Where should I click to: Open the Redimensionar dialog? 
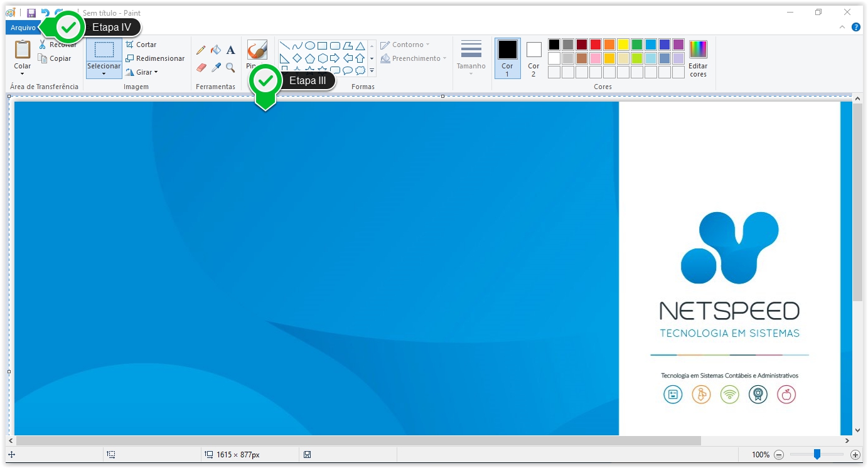click(154, 58)
